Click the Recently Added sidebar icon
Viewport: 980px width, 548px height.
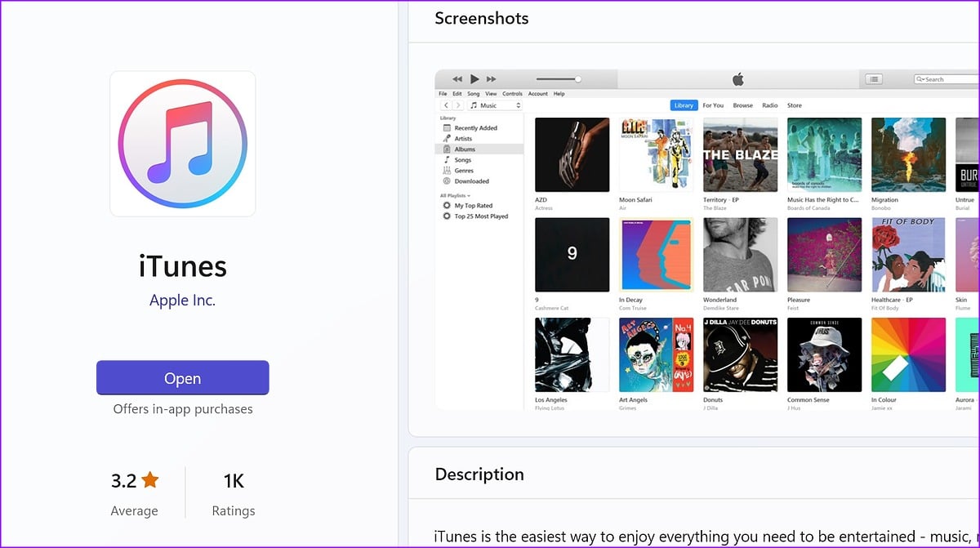coord(447,128)
